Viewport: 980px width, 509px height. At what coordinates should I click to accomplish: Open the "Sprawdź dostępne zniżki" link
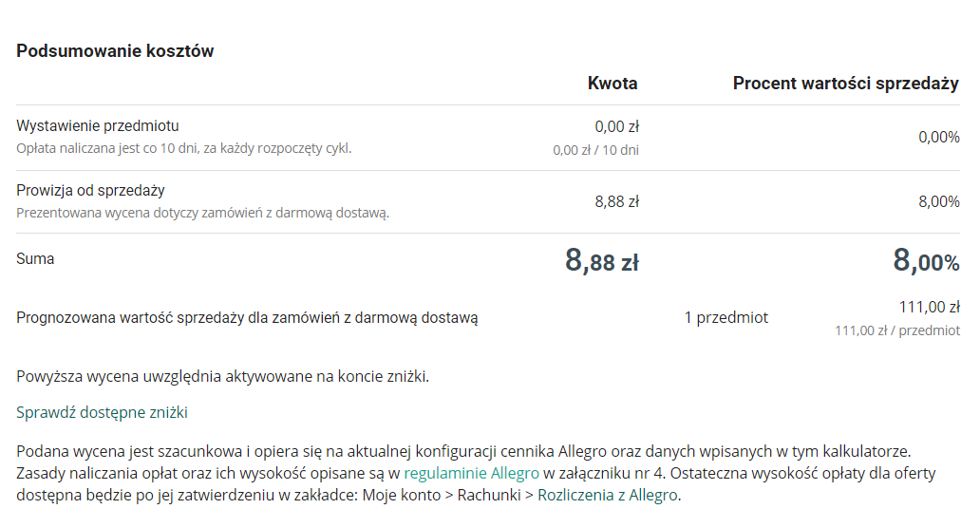point(102,412)
